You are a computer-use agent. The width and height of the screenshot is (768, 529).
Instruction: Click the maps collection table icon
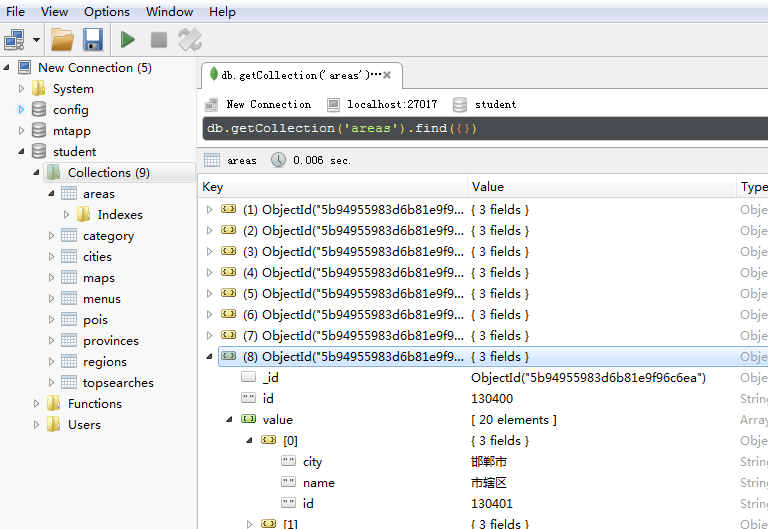69,278
